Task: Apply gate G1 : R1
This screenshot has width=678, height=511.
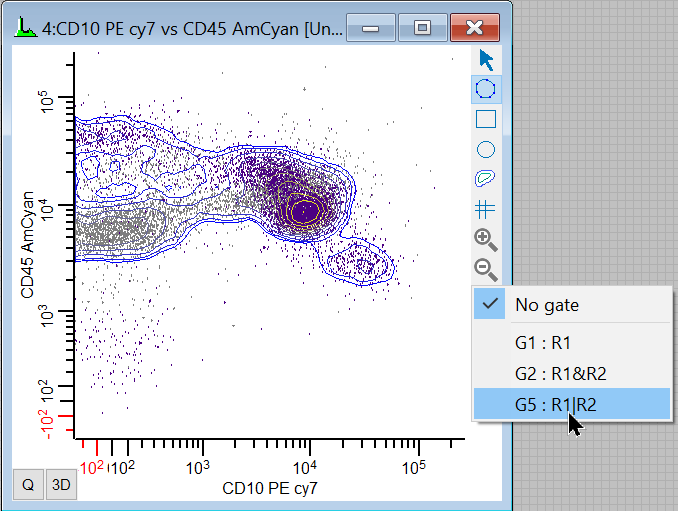Action: point(543,341)
